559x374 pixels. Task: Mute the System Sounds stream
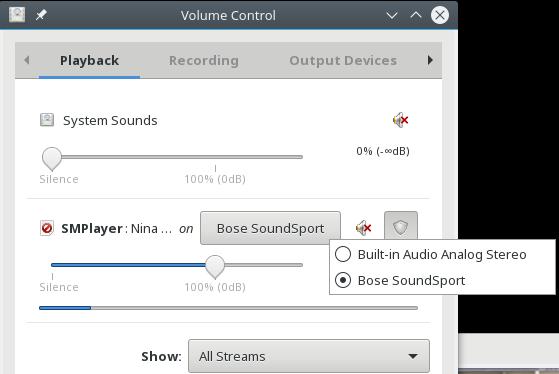pos(400,120)
